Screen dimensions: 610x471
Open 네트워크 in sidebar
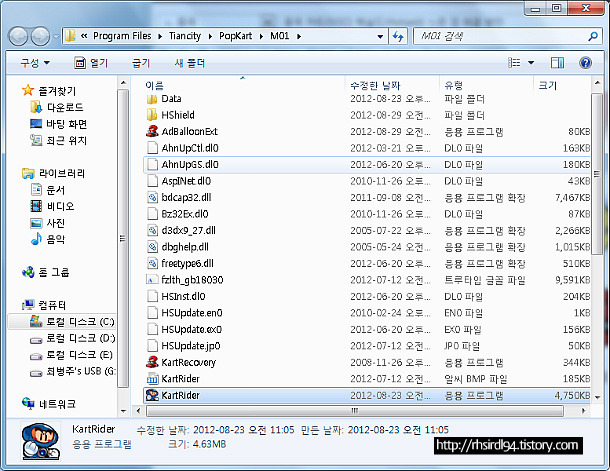click(x=49, y=404)
